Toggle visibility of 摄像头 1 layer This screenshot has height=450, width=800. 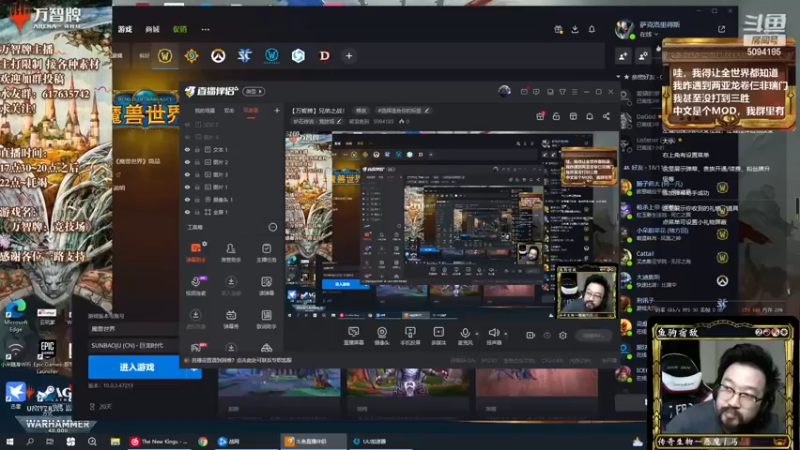click(x=187, y=199)
